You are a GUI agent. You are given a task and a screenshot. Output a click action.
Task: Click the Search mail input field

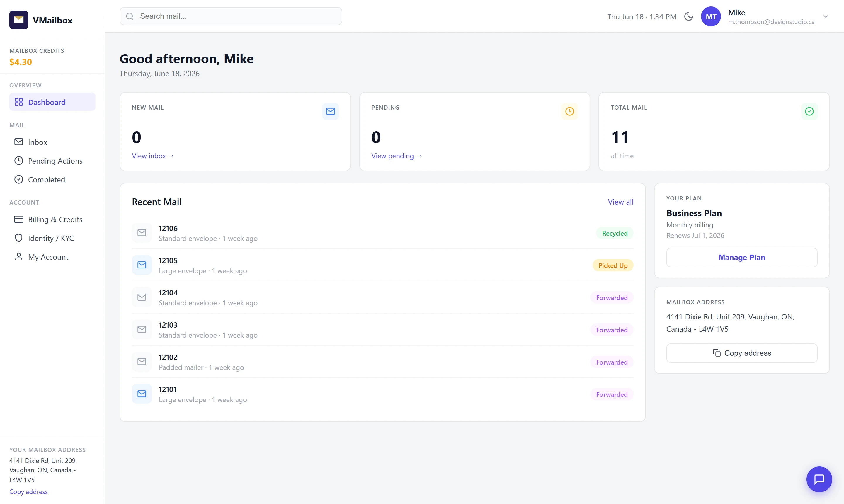click(231, 16)
